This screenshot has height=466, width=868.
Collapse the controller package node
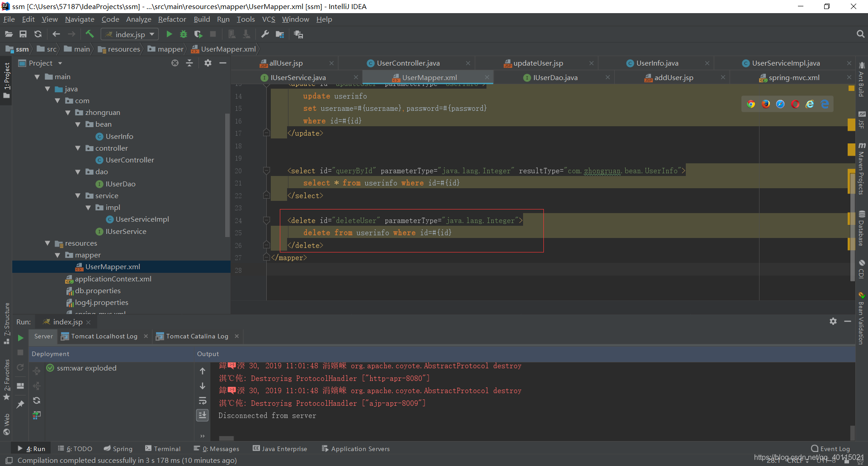[x=78, y=148]
